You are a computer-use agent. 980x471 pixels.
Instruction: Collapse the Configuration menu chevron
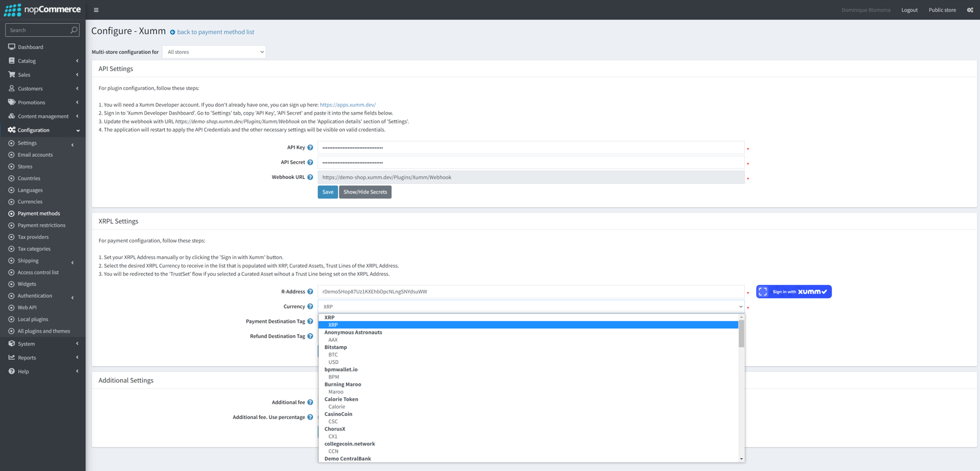(78, 130)
